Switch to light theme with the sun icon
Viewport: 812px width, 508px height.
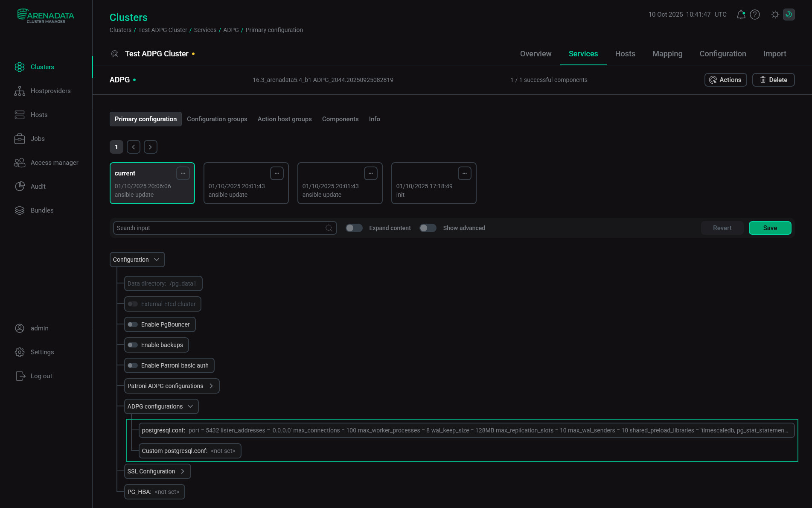pos(775,14)
